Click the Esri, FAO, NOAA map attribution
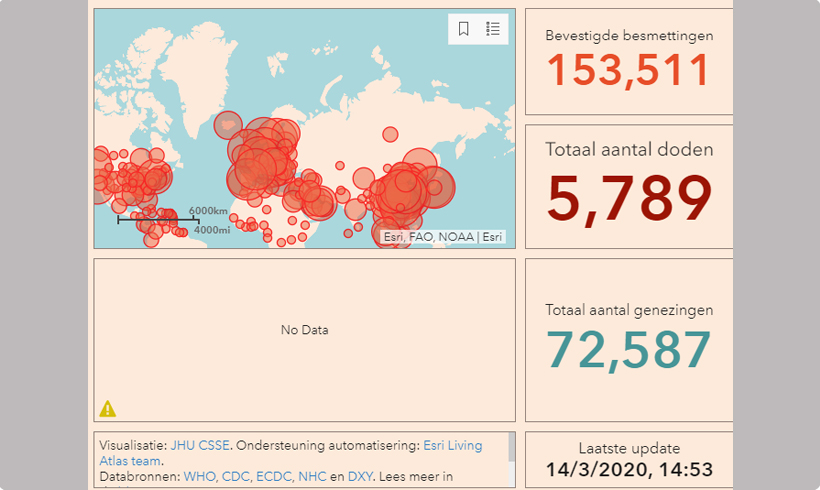The width and height of the screenshot is (820, 490). point(444,237)
